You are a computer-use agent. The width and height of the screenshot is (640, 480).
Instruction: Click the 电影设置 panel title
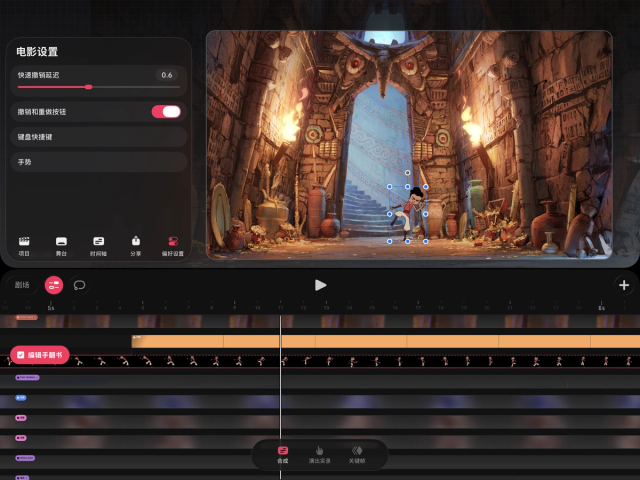coord(37,52)
